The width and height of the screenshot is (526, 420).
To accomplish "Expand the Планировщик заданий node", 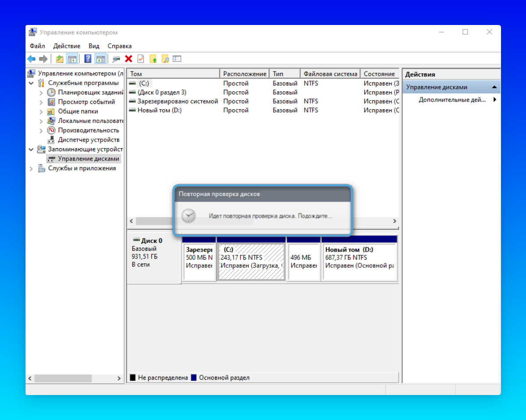I will tap(41, 93).
